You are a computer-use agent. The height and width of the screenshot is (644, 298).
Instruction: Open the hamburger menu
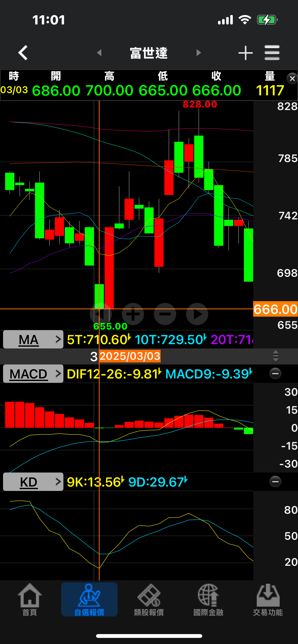pos(272,53)
